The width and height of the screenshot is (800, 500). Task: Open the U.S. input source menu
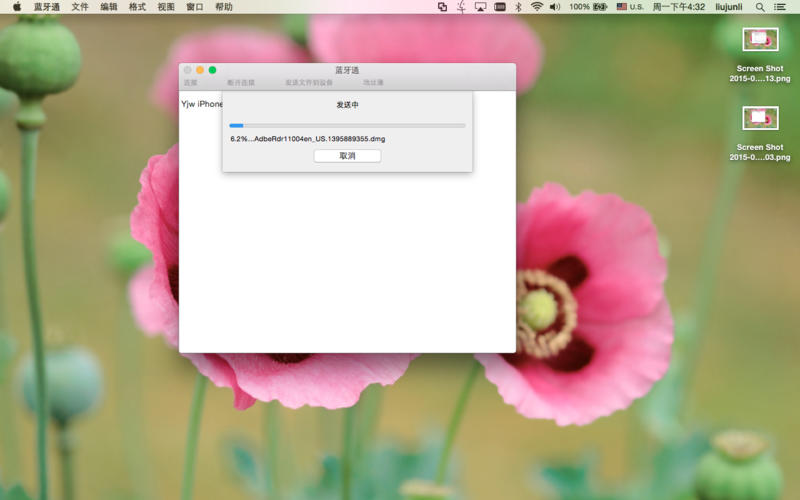click(x=630, y=7)
